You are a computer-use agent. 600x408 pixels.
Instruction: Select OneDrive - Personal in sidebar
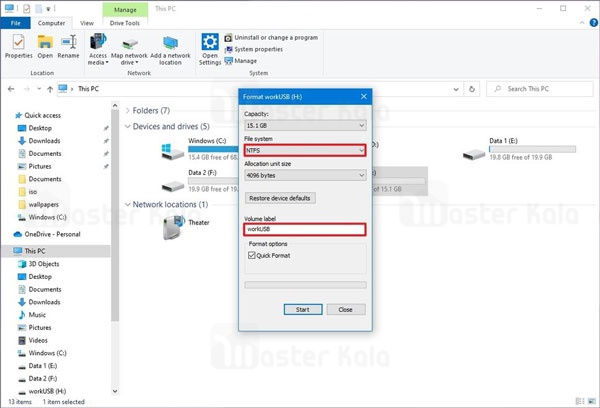47,234
